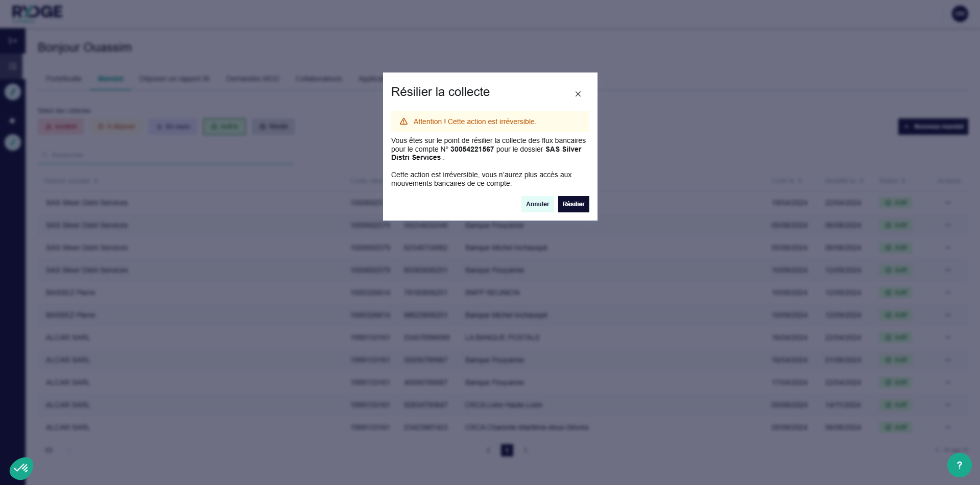Select the highlighted list icon in sidebar
Image resolution: width=980 pixels, height=485 pixels.
coord(12,66)
